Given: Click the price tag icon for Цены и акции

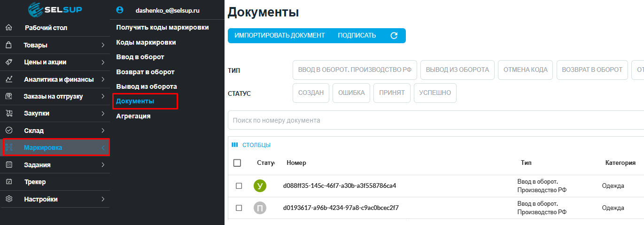Looking at the screenshot, I should [8, 62].
